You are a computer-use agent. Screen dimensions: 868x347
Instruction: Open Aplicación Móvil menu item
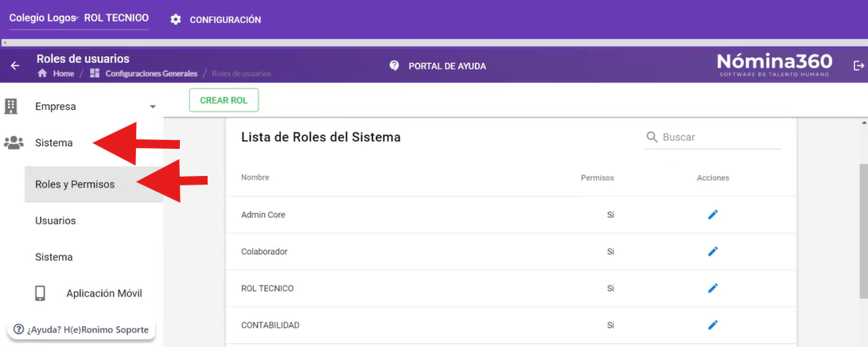(x=104, y=294)
